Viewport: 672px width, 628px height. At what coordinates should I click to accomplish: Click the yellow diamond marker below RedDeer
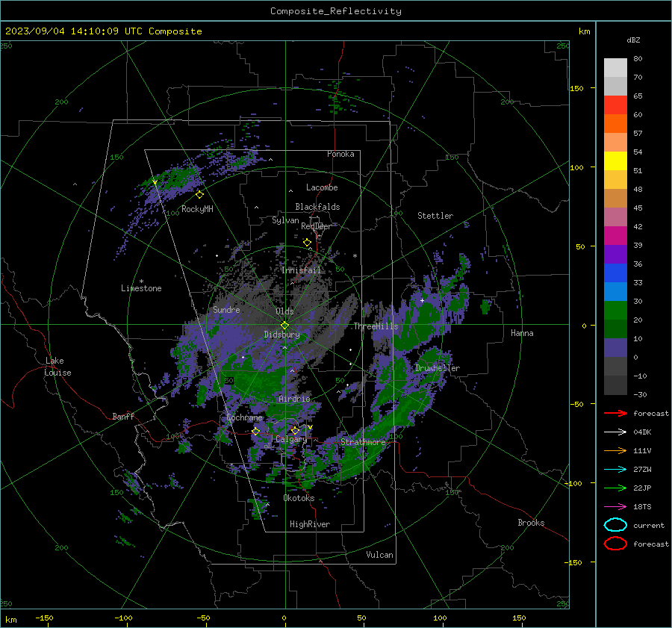[308, 243]
